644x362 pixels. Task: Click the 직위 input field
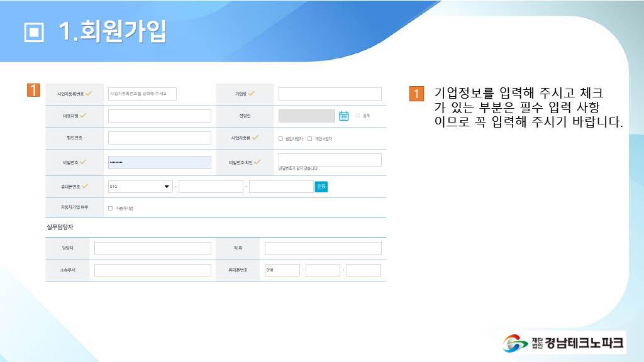point(323,248)
